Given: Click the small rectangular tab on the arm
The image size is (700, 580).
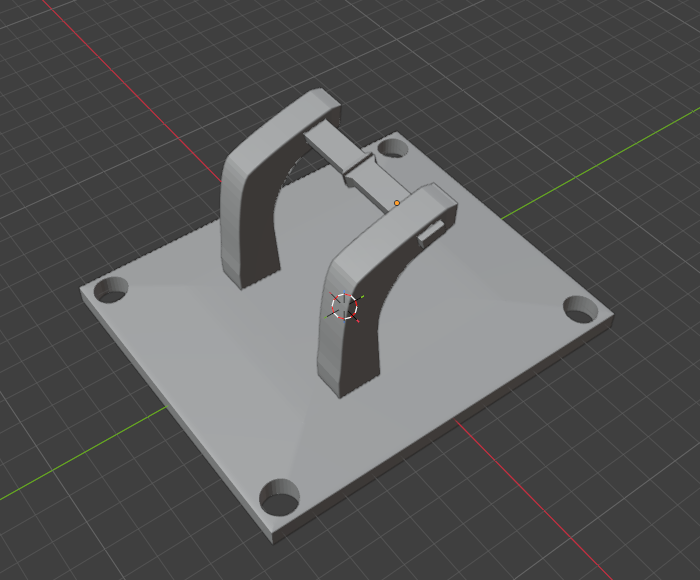Looking at the screenshot, I should 431,234.
